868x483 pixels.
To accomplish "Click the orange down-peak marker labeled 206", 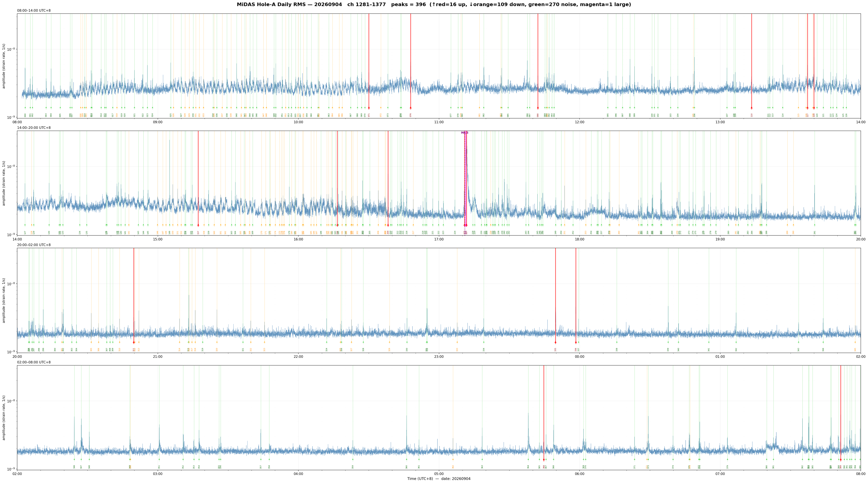I will point(378,225).
